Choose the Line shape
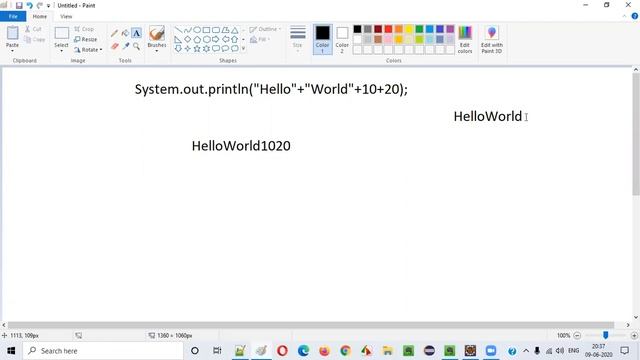 pyautogui.click(x=178, y=30)
